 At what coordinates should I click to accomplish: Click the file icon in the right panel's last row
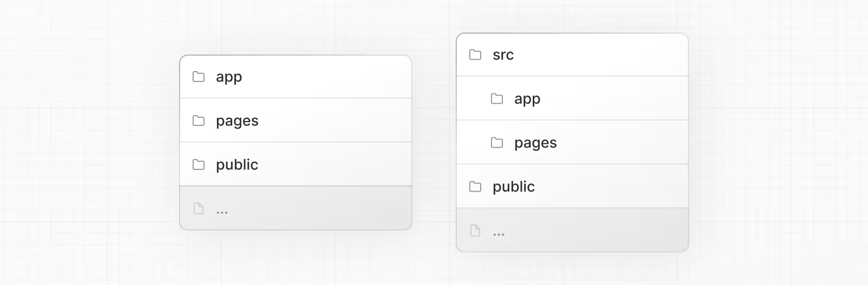(x=475, y=231)
